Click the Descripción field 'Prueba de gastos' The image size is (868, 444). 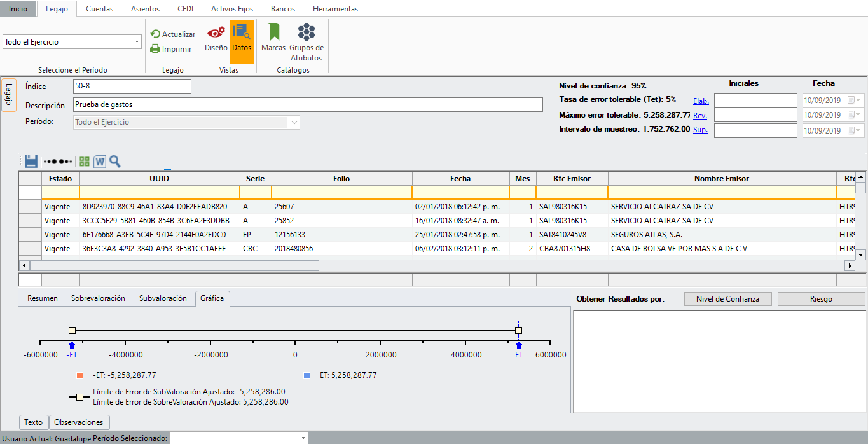point(307,105)
